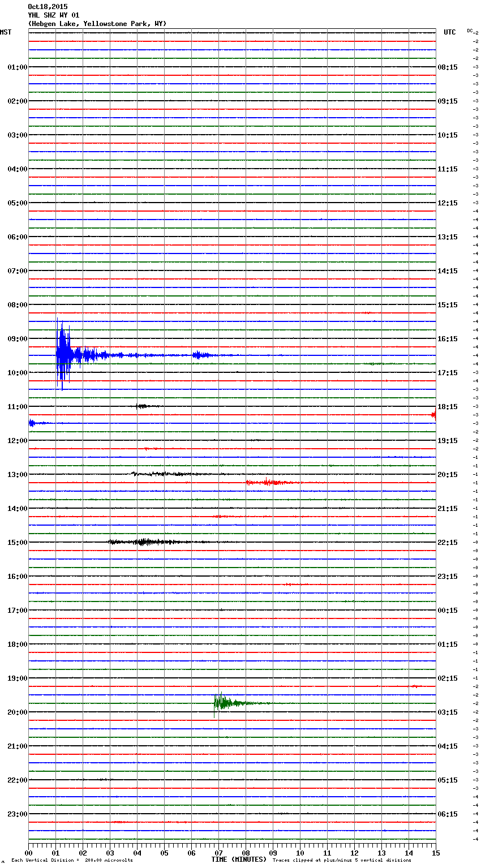Select the 10:00 MST time label
Image resolution: width=481 pixels, height=868 pixels.
point(18,373)
